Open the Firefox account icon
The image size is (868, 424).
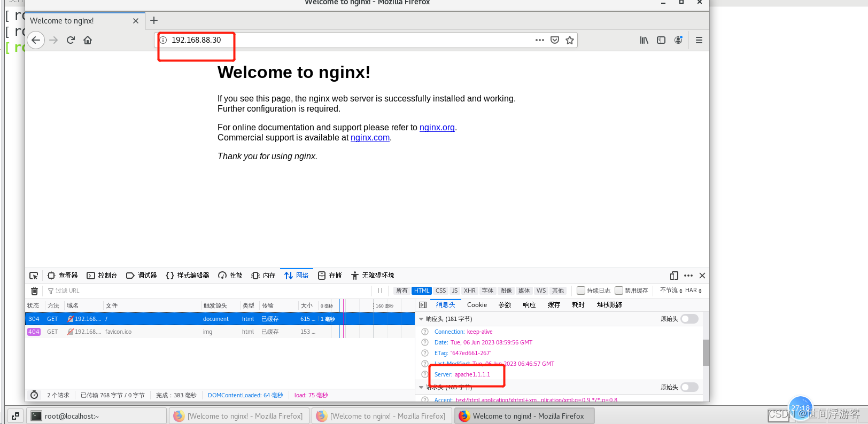[678, 40]
